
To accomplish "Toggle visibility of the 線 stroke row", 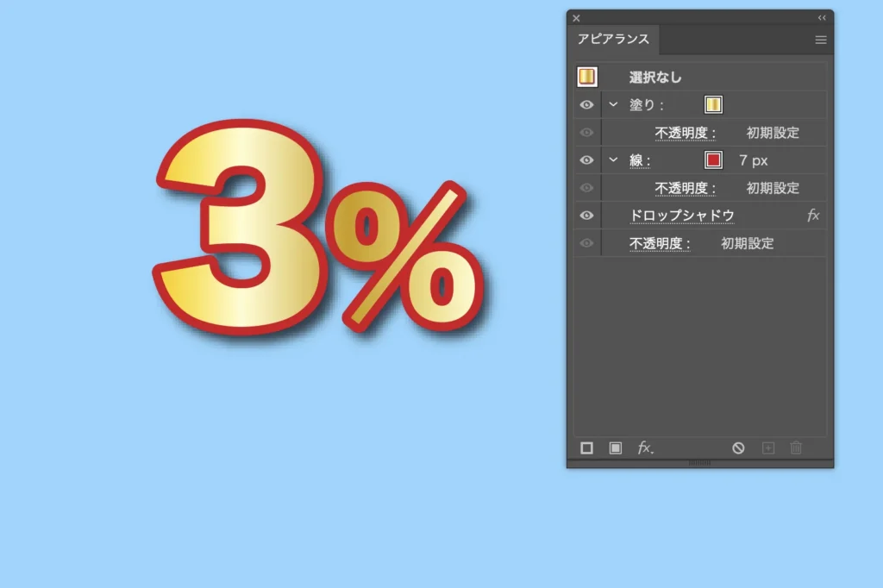I will [586, 160].
